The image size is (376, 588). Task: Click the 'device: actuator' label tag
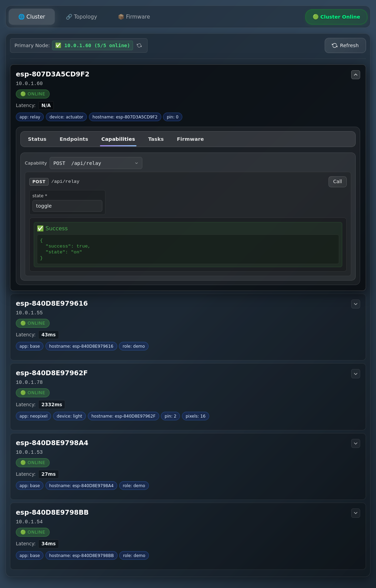click(66, 117)
